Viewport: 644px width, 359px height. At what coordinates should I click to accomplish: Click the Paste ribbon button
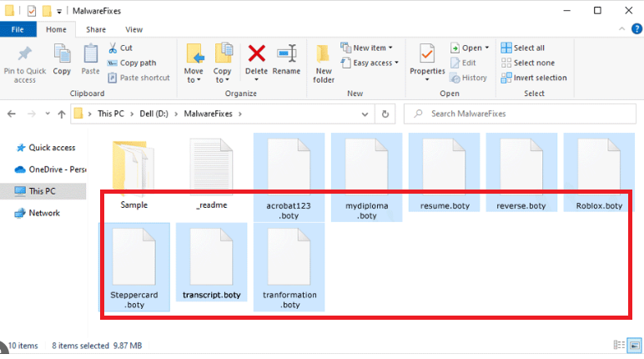90,60
